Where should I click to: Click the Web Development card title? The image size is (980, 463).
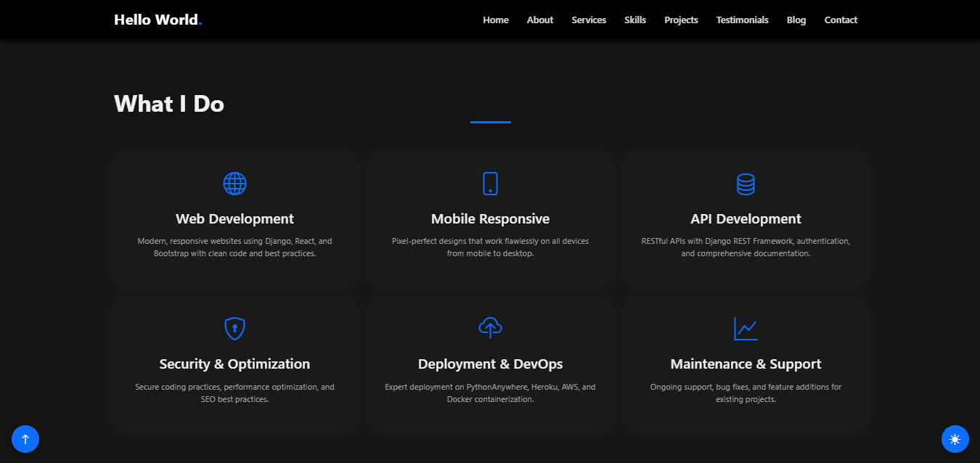pos(234,218)
